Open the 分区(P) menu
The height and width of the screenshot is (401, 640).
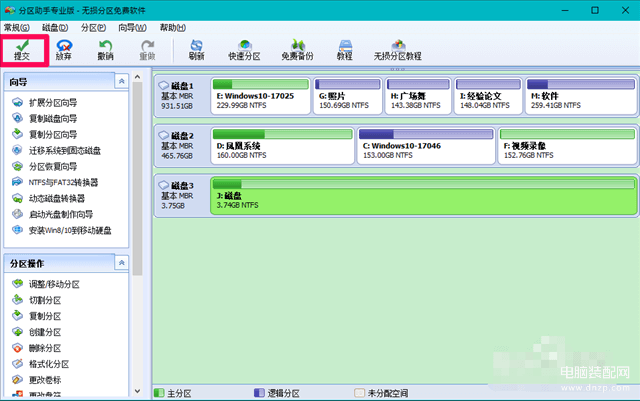(93, 28)
